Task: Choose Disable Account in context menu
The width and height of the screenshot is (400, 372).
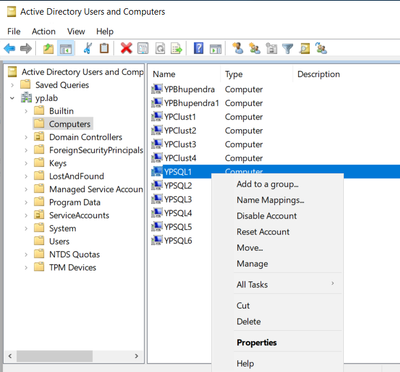Action: (277, 216)
